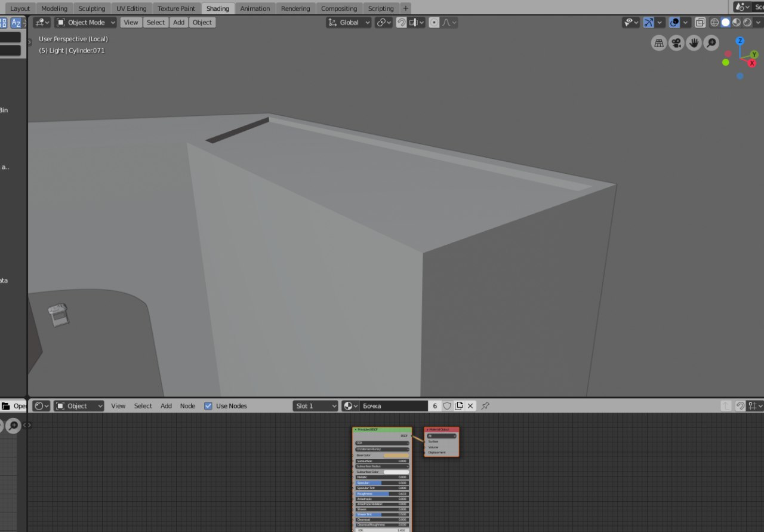Unlink material with X button
This screenshot has width=764, height=532.
(x=470, y=406)
